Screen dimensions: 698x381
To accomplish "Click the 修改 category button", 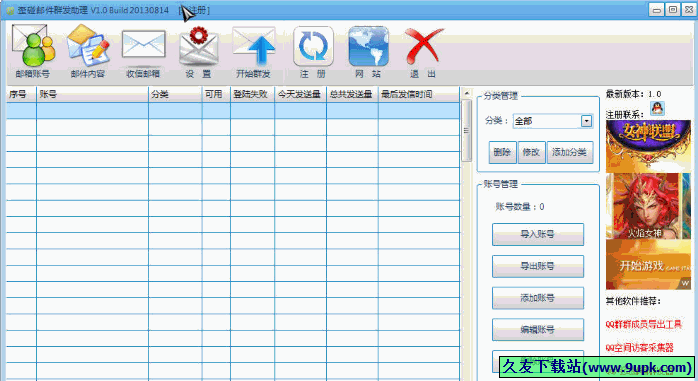I will [532, 152].
